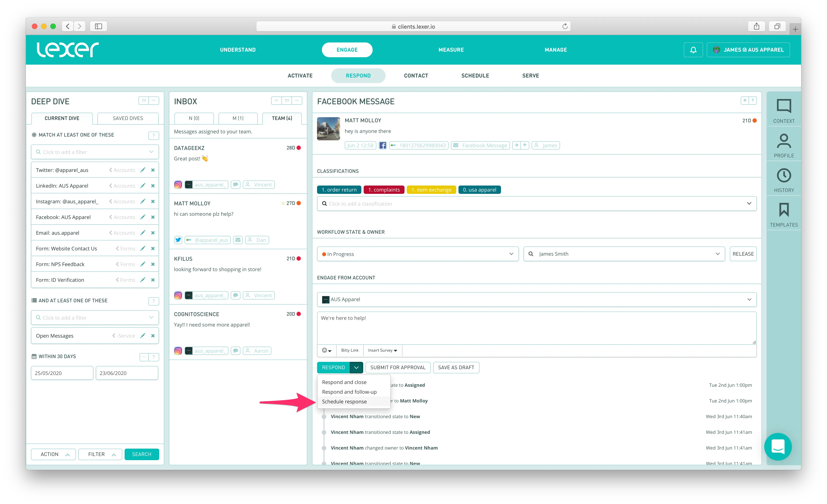
Task: Toggle the complaints classification tag
Action: [384, 190]
